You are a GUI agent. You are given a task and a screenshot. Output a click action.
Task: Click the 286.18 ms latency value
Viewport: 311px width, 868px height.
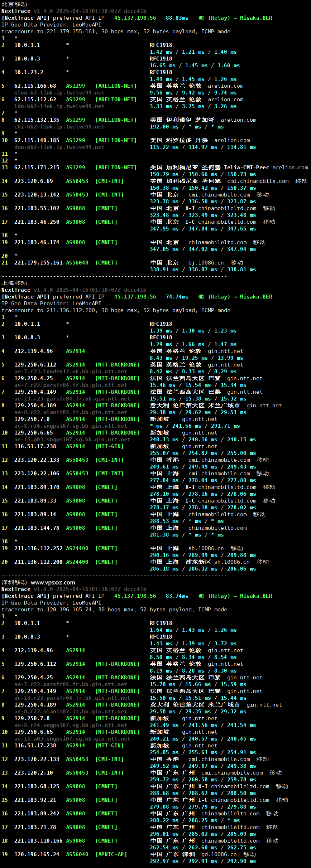[x=164, y=569]
